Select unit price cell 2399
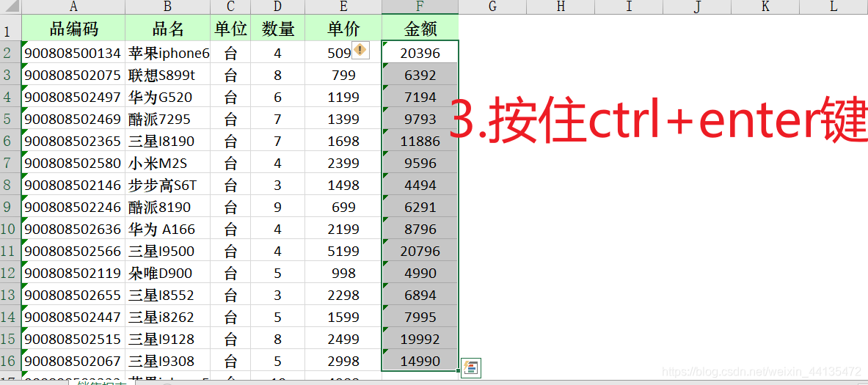Screen dimensions: 868x385 344,163
